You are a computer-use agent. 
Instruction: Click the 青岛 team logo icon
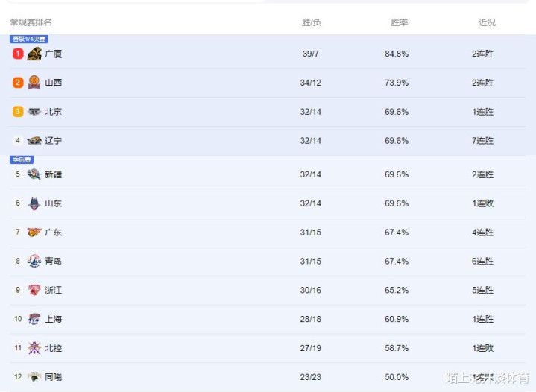[x=34, y=262]
